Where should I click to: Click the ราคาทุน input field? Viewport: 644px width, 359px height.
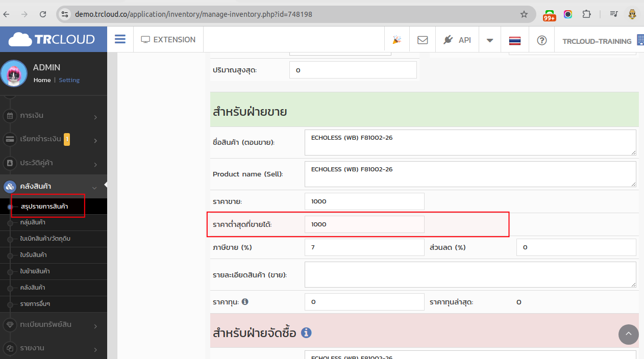(x=364, y=302)
